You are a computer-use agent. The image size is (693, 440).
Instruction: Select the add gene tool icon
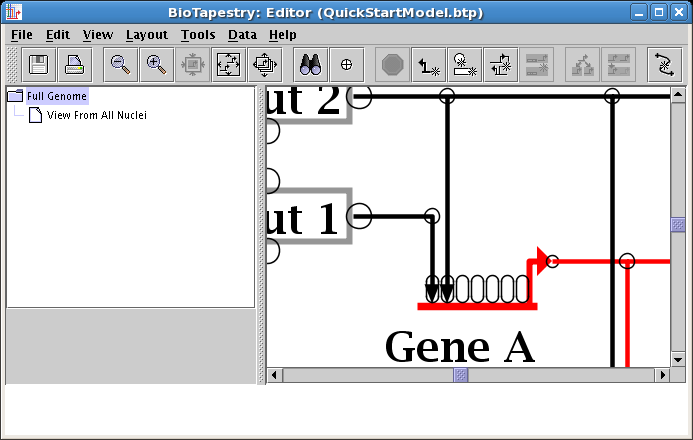465,64
